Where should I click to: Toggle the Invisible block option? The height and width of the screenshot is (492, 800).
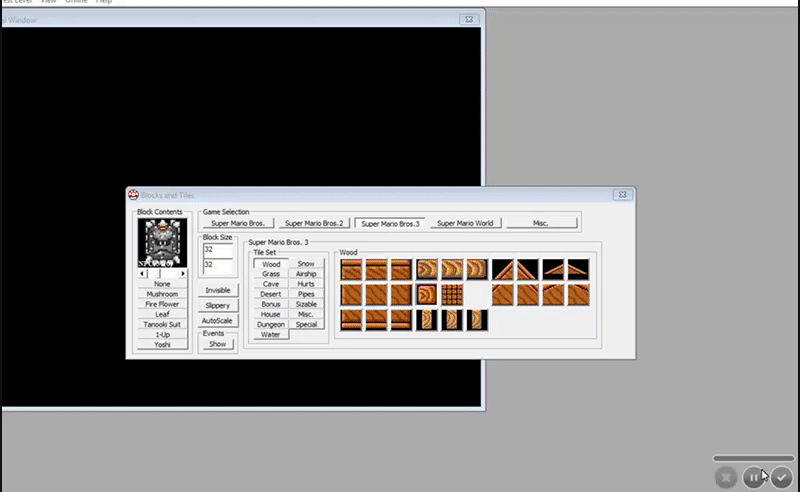218,290
